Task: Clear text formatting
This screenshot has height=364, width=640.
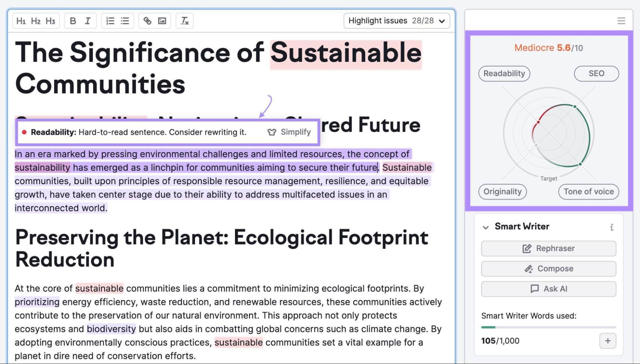Action: [x=184, y=21]
